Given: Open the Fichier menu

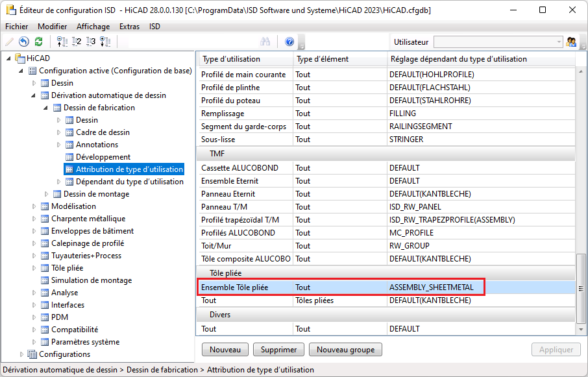Looking at the screenshot, I should [16, 27].
